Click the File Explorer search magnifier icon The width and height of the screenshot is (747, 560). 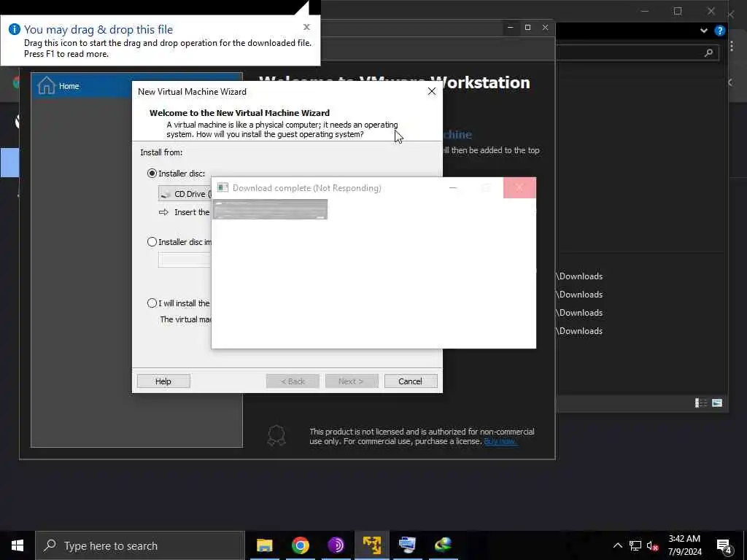(x=708, y=52)
